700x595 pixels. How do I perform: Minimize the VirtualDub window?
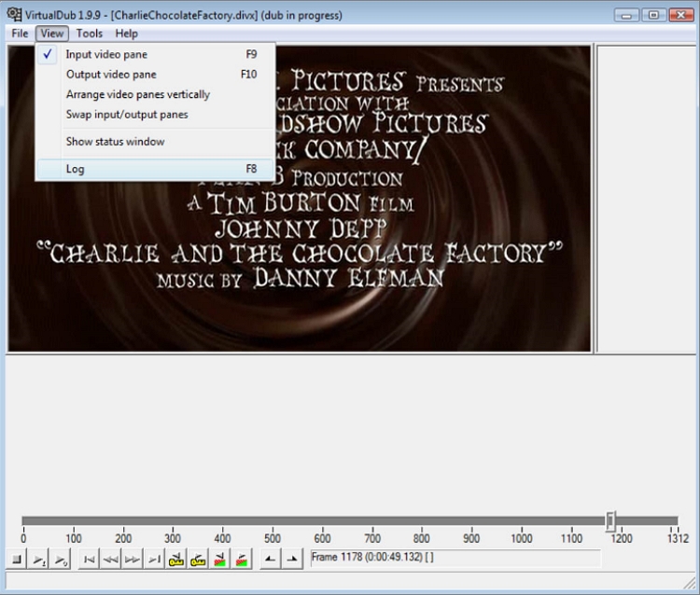click(626, 16)
